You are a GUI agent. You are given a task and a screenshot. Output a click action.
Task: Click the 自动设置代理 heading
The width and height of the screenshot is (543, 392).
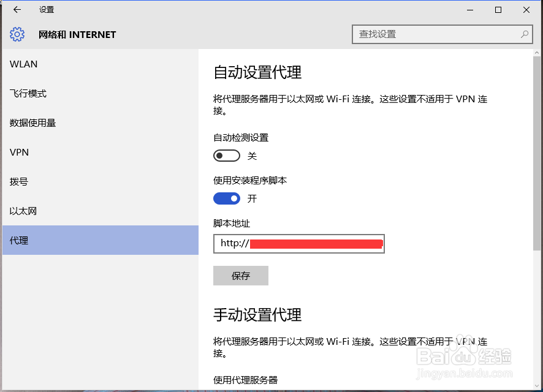tap(257, 72)
